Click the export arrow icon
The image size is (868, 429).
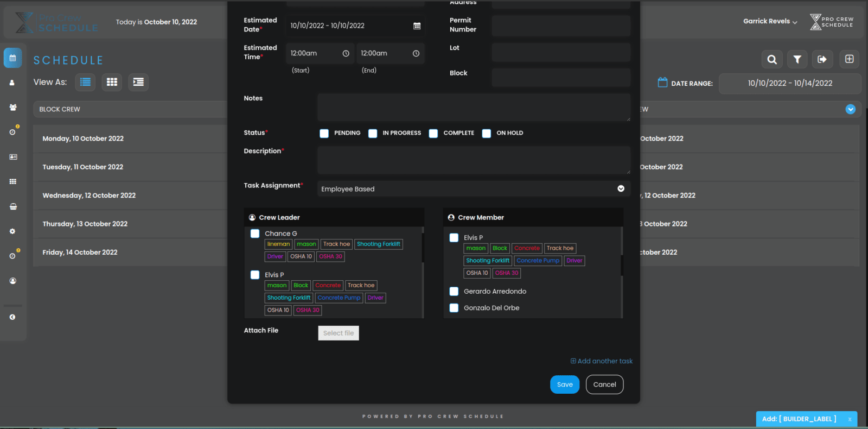(822, 59)
